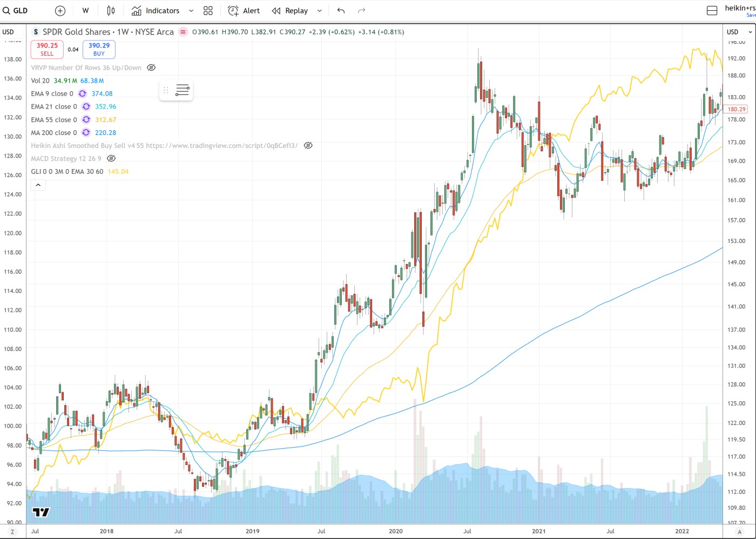Collapse the indicator legend list

pos(38,185)
